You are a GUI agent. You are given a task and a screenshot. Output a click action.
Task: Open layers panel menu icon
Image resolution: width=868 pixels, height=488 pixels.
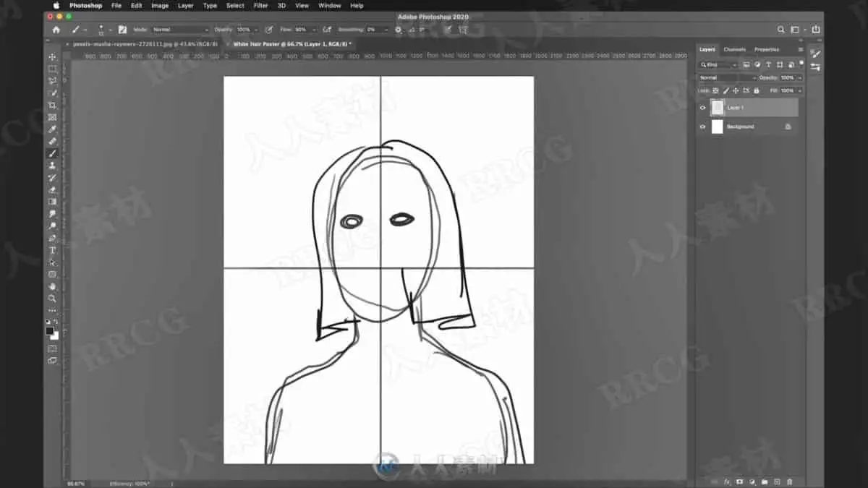click(x=801, y=50)
